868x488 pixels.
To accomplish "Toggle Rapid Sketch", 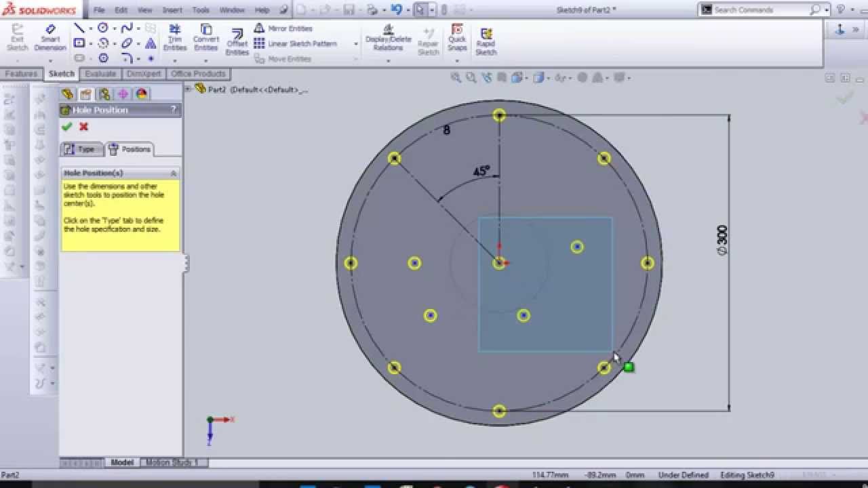I will [486, 41].
